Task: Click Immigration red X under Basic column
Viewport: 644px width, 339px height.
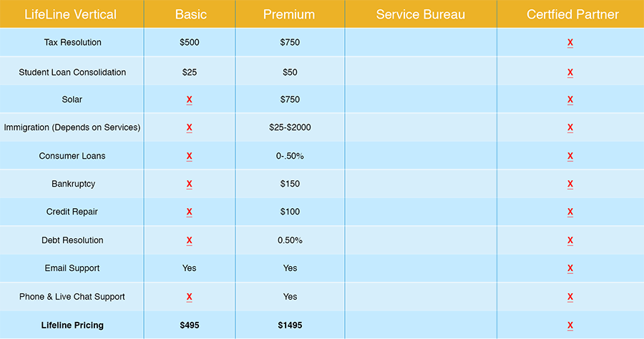Action: 190,128
